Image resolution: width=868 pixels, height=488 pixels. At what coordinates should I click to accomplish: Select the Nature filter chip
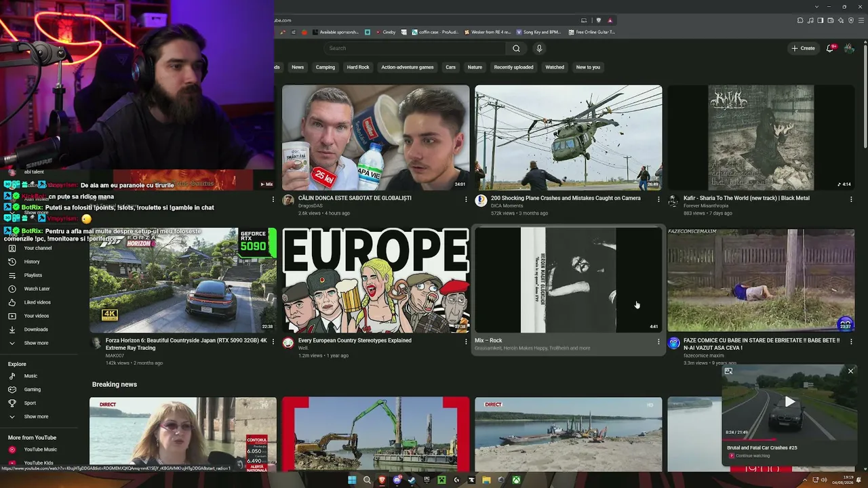tap(475, 67)
